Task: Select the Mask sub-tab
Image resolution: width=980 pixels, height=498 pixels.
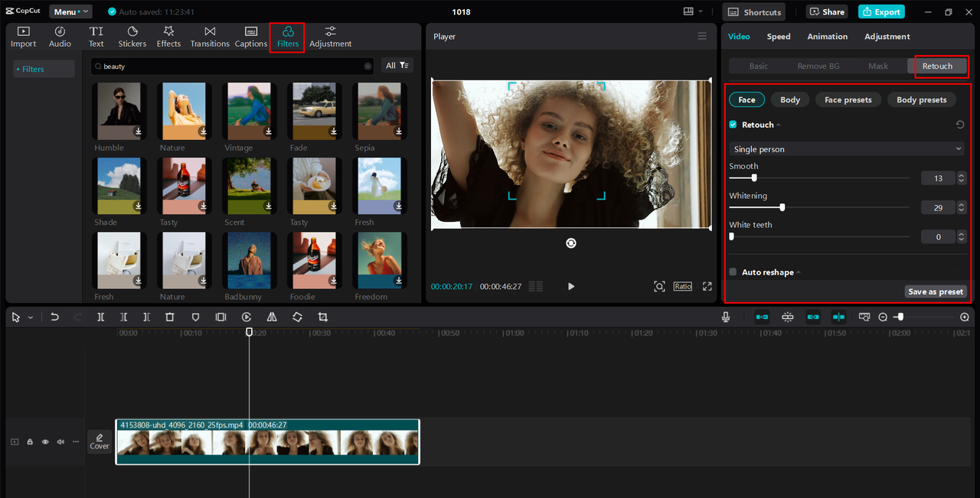Action: (878, 66)
